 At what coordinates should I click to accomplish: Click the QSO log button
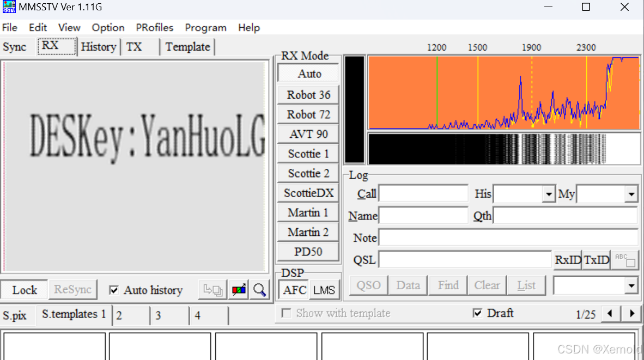(x=368, y=285)
